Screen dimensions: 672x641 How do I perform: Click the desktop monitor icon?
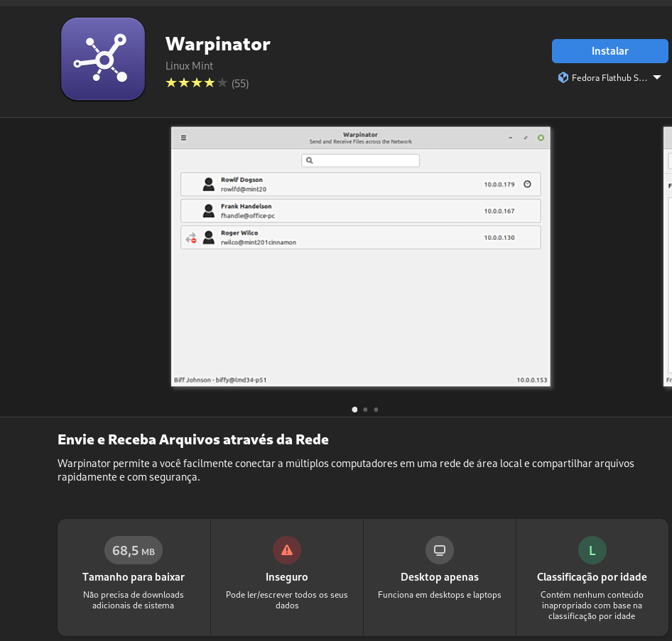[440, 550]
